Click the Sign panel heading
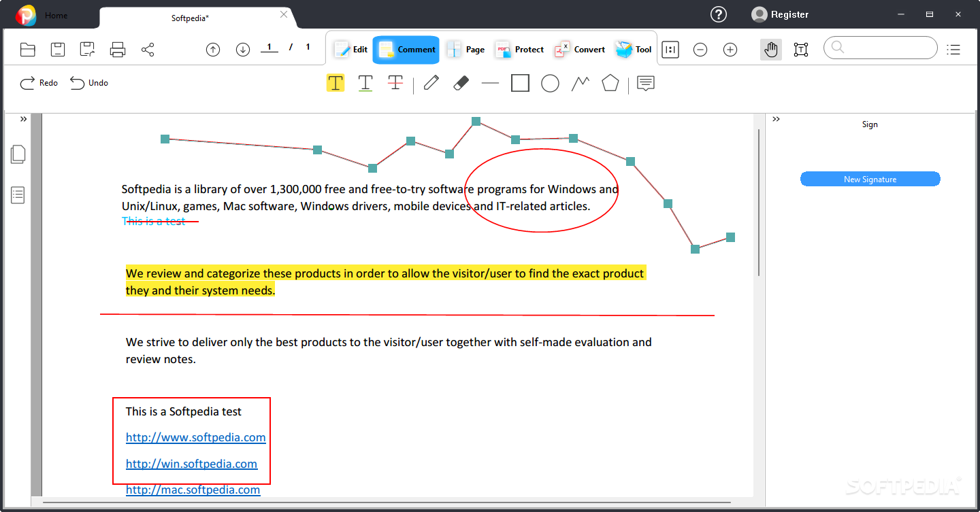 [870, 124]
